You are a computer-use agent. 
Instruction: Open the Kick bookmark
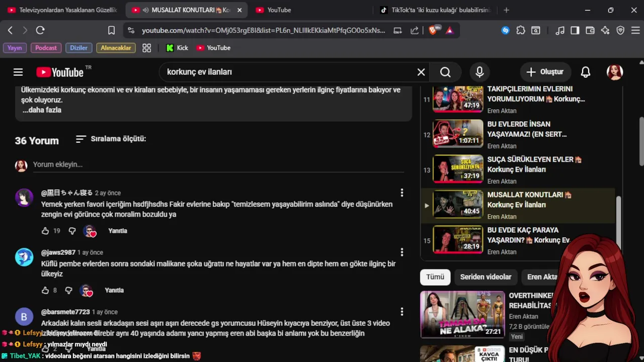[177, 48]
